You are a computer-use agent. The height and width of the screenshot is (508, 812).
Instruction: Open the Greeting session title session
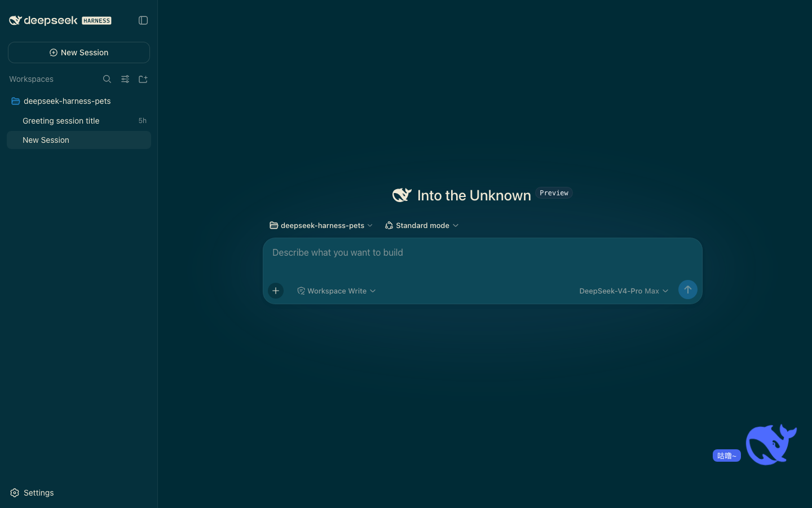pyautogui.click(x=79, y=121)
